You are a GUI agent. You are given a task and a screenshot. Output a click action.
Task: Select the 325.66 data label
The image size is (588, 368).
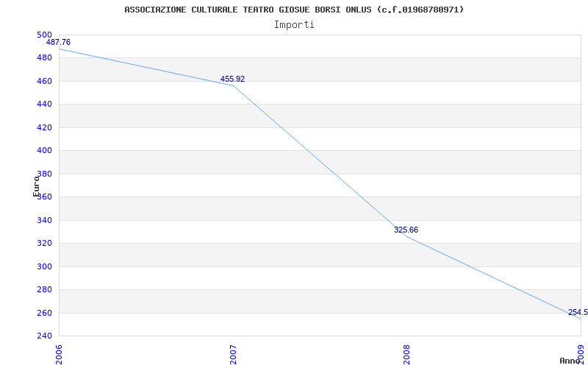pyautogui.click(x=406, y=230)
